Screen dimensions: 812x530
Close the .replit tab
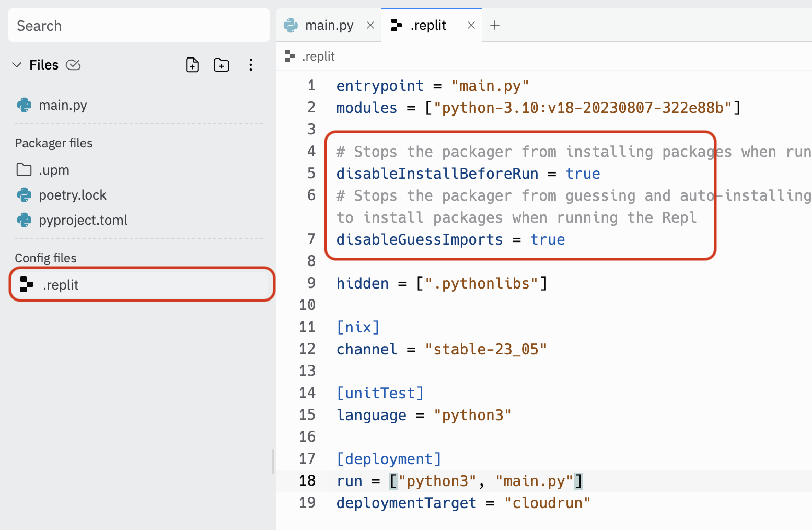tap(471, 25)
